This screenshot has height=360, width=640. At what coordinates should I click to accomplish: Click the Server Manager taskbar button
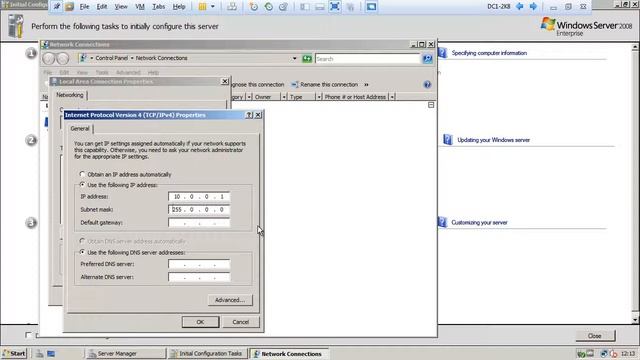coord(126,354)
